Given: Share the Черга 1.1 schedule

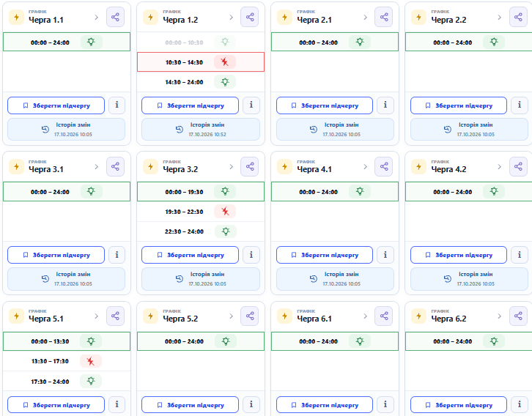Looking at the screenshot, I should coord(115,18).
